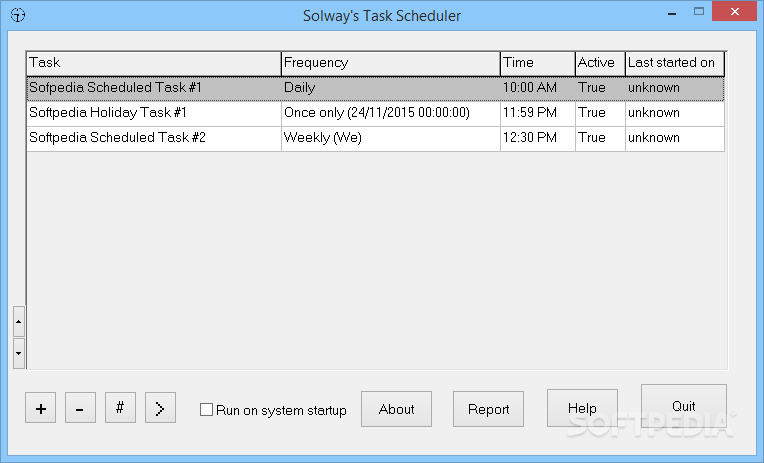The height and width of the screenshot is (463, 764).
Task: Sort by the Task column header
Action: 154,63
